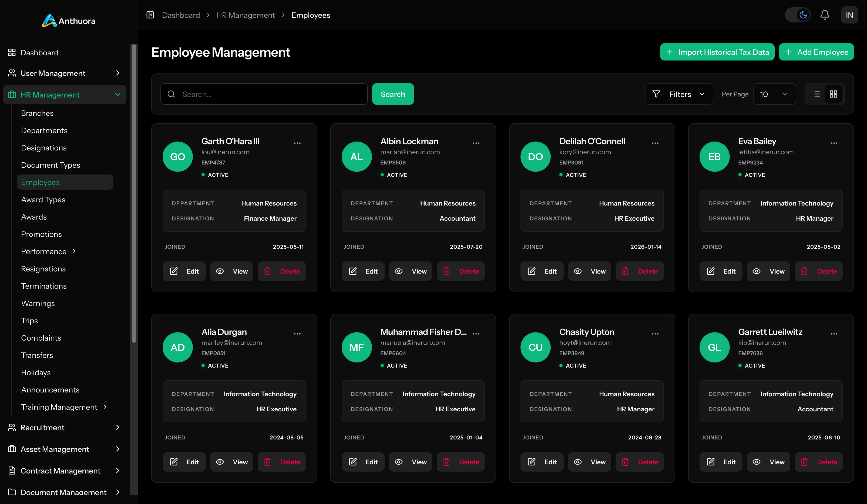Switch to list view layout
Screen dimensions: 867x504
[816, 94]
